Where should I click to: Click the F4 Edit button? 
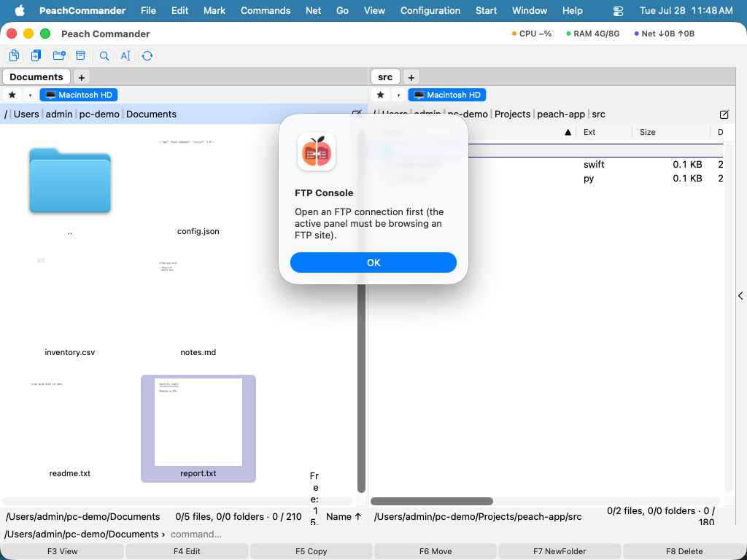(x=187, y=551)
